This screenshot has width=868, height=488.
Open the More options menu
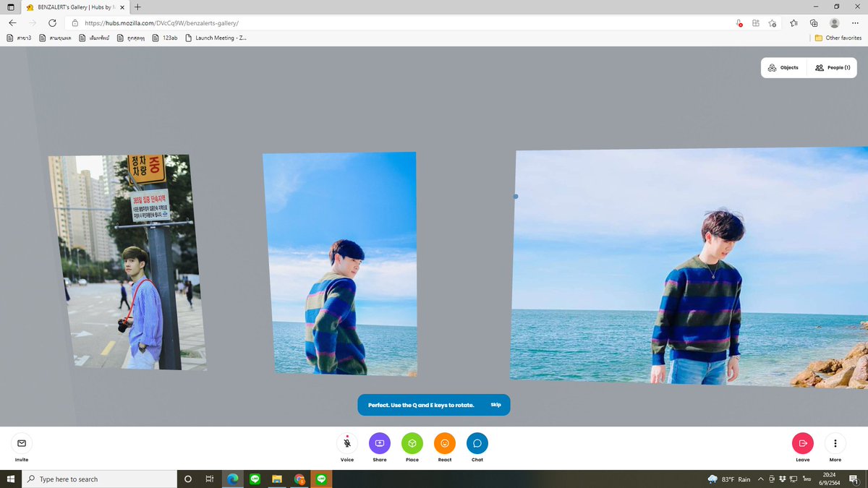835,443
